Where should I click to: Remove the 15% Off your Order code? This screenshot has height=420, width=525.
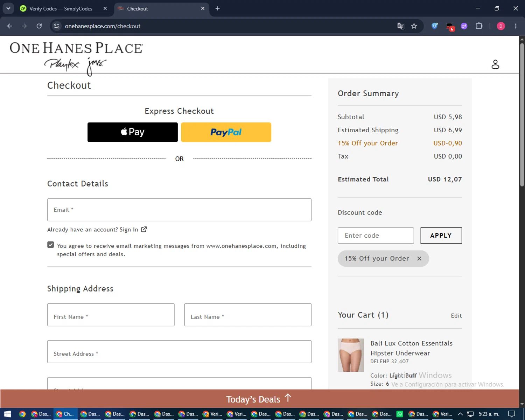(419, 258)
